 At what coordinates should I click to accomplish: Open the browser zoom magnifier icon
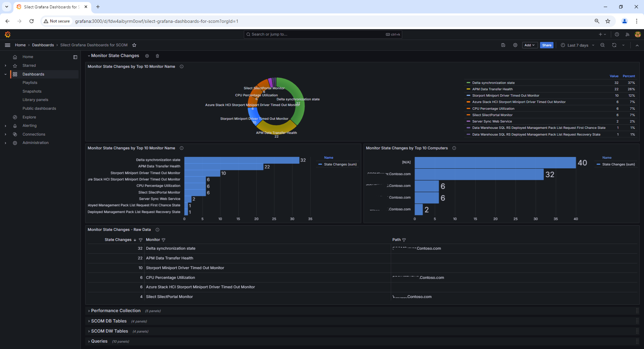coord(597,21)
